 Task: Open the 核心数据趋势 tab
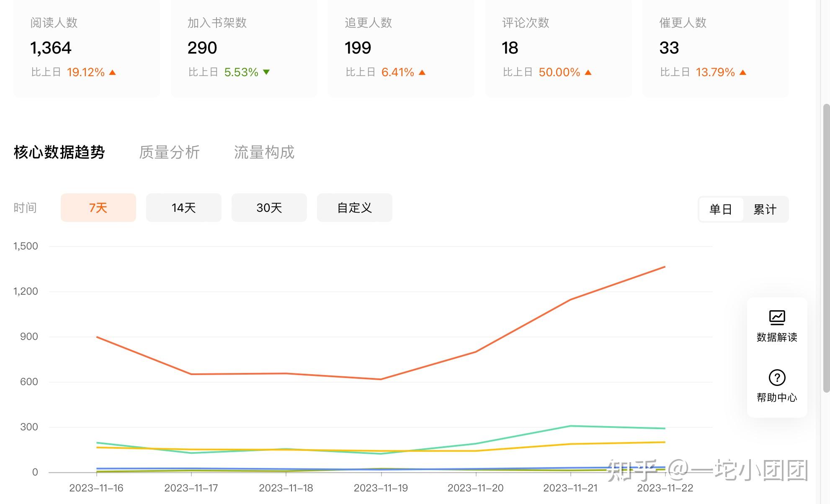click(x=59, y=152)
